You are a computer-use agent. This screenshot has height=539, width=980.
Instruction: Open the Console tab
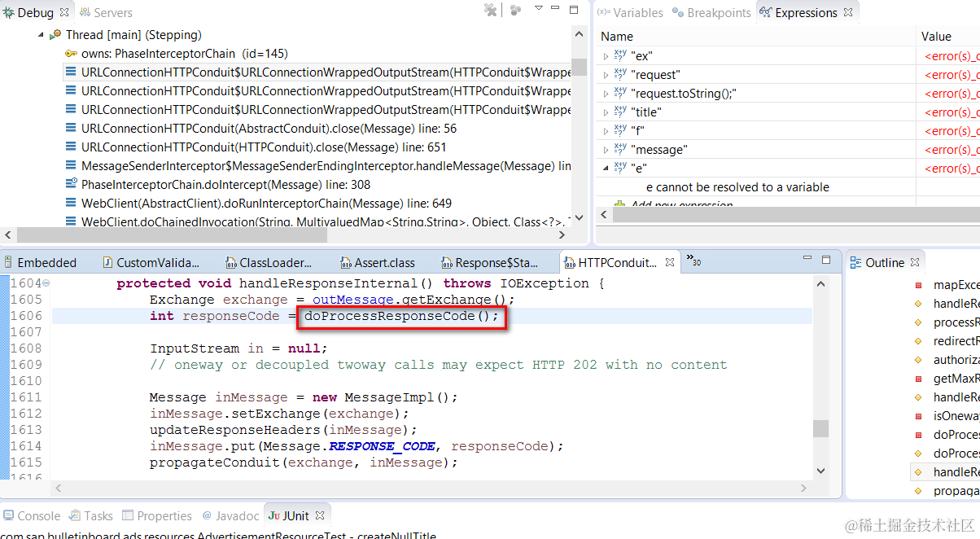coord(32,516)
